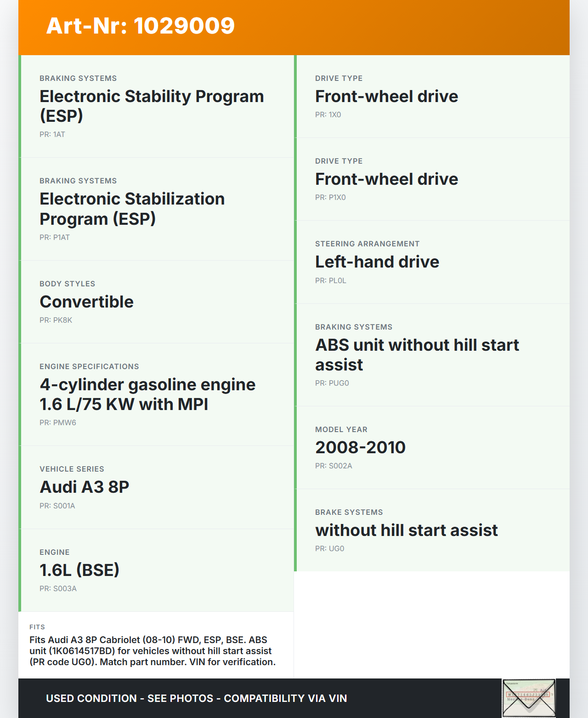Click the Fits compatibility description text
The height and width of the screenshot is (718, 588).
tap(153, 651)
